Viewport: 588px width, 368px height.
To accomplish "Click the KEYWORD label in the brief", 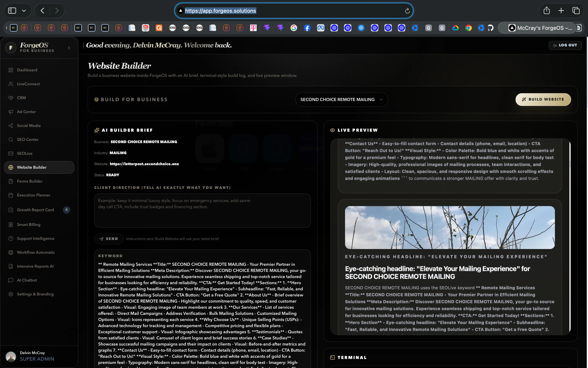I will [x=110, y=256].
